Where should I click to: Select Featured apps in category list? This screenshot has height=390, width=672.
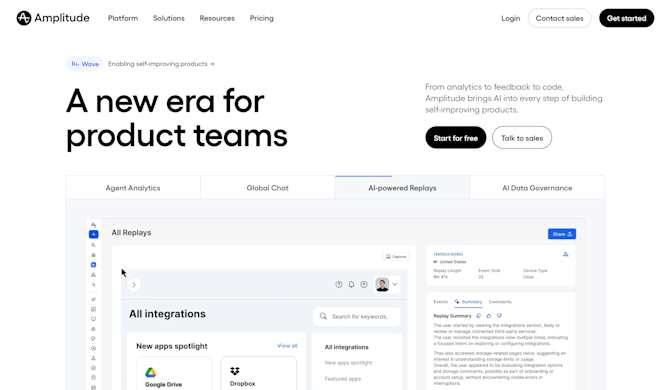(343, 379)
